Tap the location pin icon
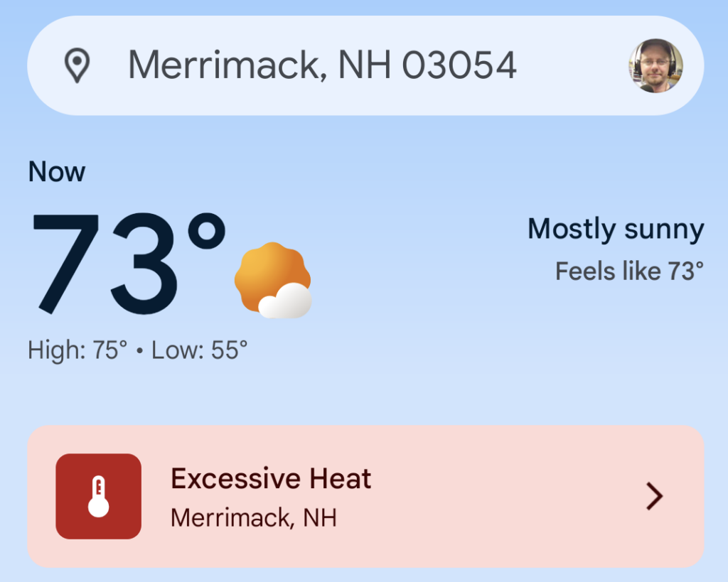Image resolution: width=728 pixels, height=582 pixels. click(77, 66)
